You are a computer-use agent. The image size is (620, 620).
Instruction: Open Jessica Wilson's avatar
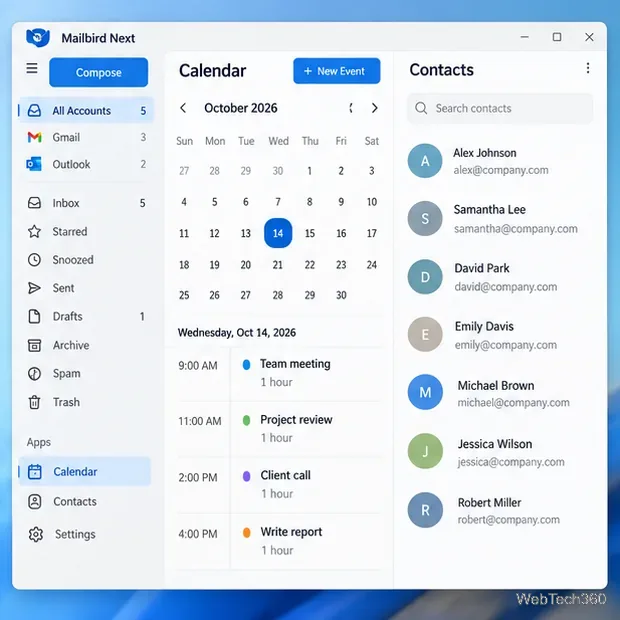coord(425,451)
